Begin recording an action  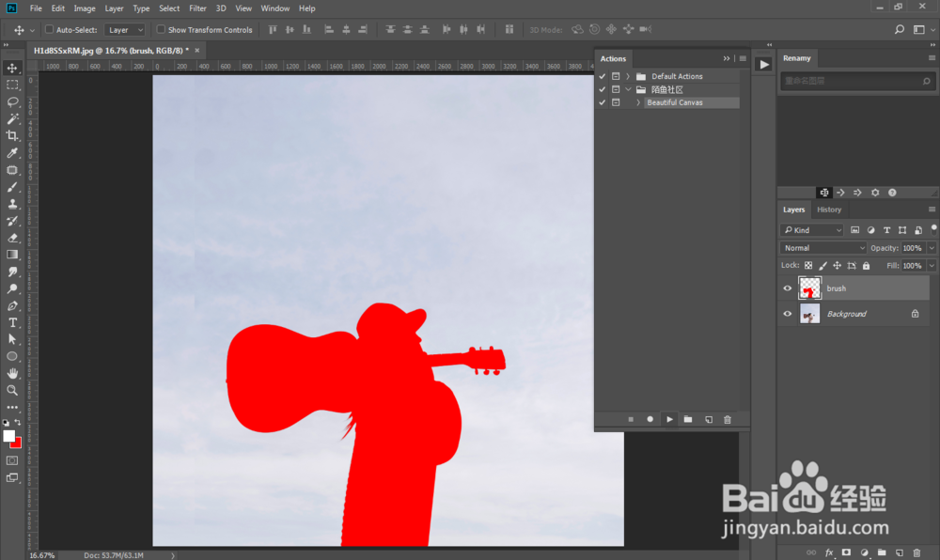point(650,419)
